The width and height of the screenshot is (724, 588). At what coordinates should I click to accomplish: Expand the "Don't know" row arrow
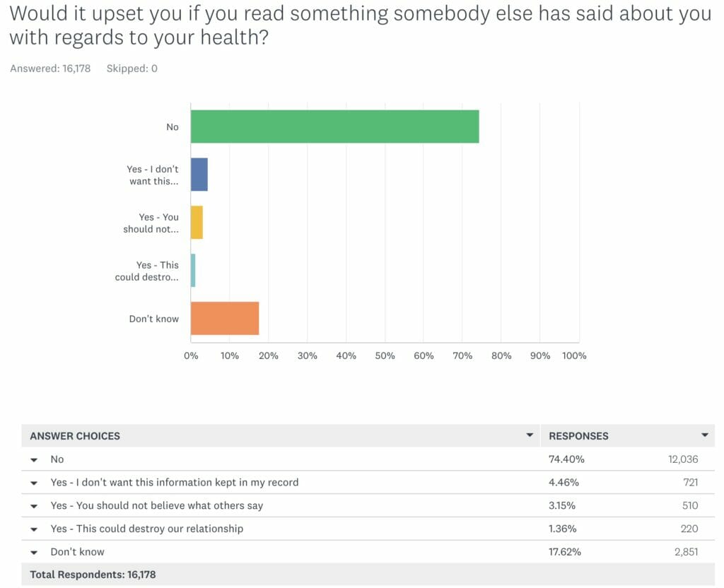(34, 552)
